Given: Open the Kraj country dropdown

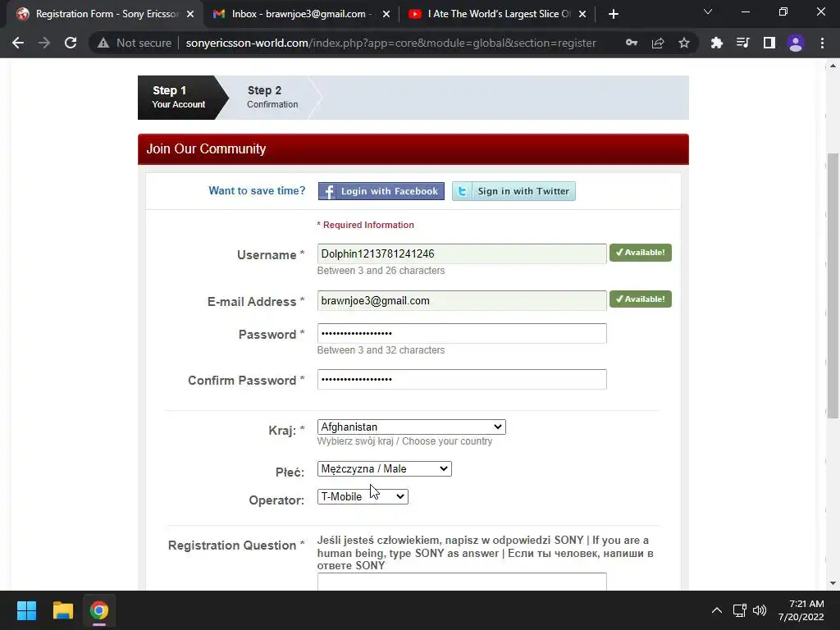Looking at the screenshot, I should 412,427.
